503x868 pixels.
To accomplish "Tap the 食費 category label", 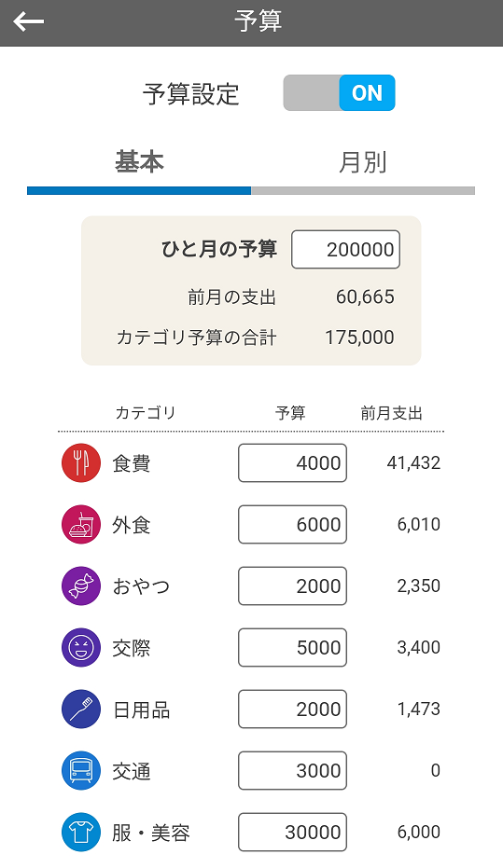I will [x=132, y=463].
